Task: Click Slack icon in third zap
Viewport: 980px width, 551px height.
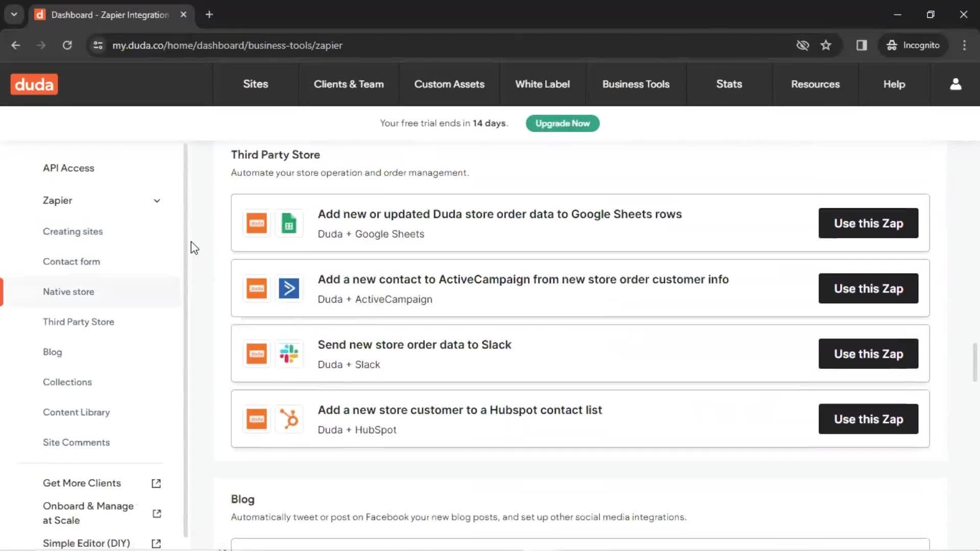Action: coord(289,354)
